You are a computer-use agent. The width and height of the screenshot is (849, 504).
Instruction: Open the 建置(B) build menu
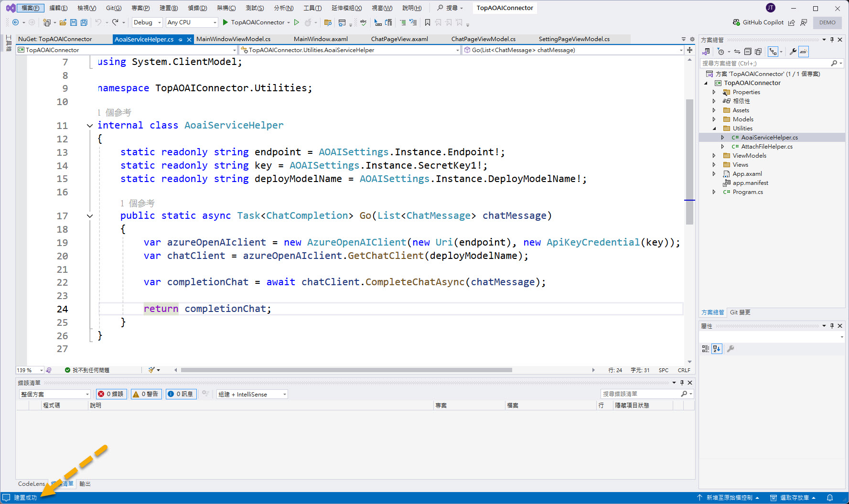pyautogui.click(x=169, y=8)
